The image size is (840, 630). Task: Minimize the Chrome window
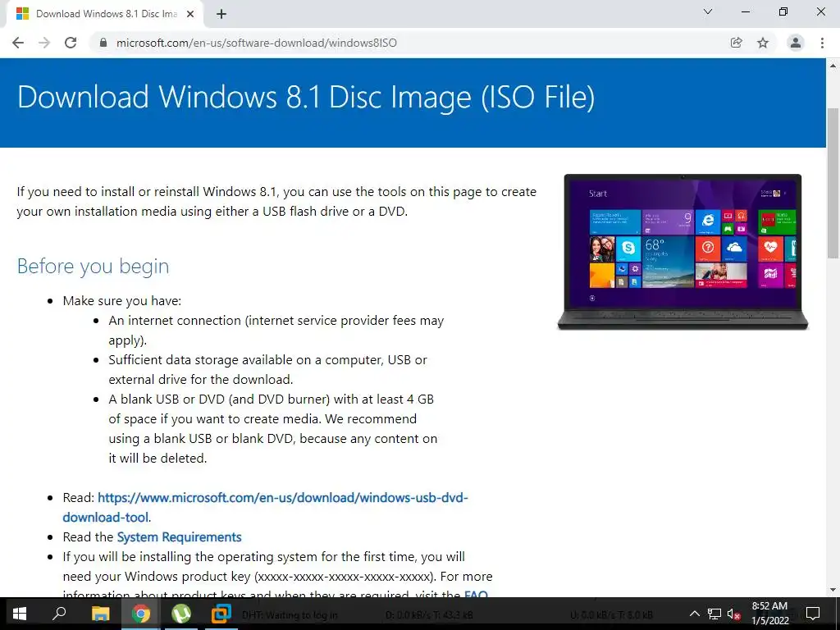point(745,11)
